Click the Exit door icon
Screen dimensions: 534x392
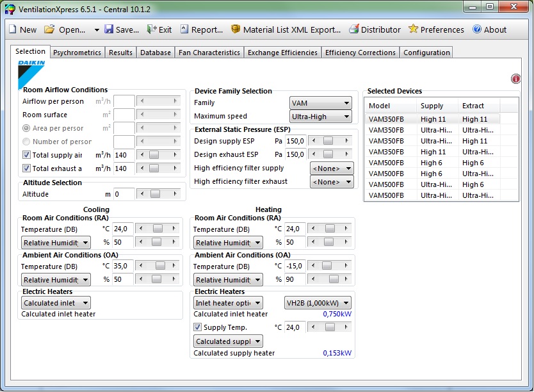(x=152, y=29)
